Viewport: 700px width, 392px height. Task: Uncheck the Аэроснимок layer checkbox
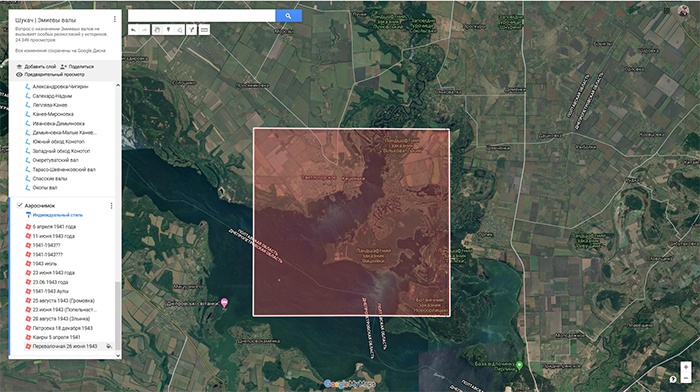tap(19, 205)
